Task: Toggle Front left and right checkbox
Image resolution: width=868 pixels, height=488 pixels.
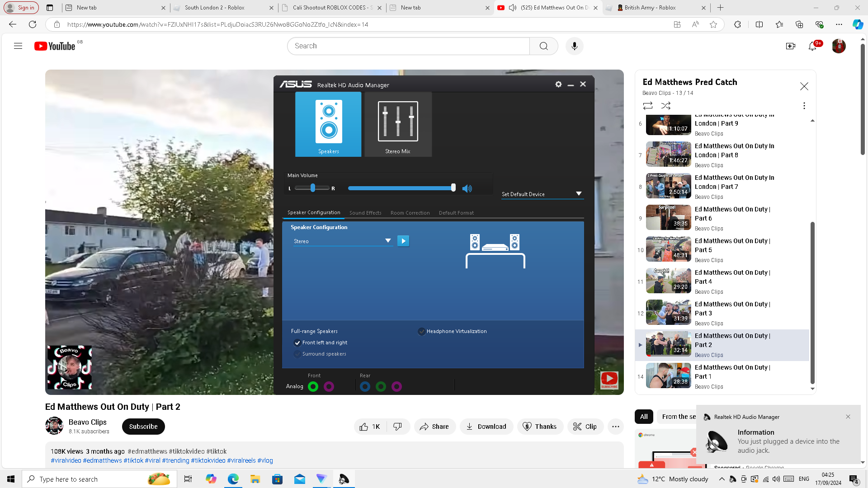Action: point(297,343)
